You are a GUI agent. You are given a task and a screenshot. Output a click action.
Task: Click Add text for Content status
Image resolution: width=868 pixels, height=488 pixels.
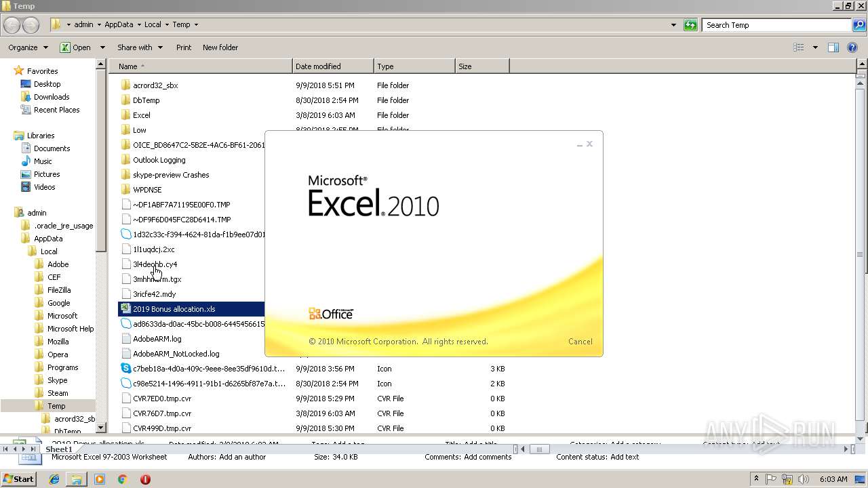coord(625,457)
